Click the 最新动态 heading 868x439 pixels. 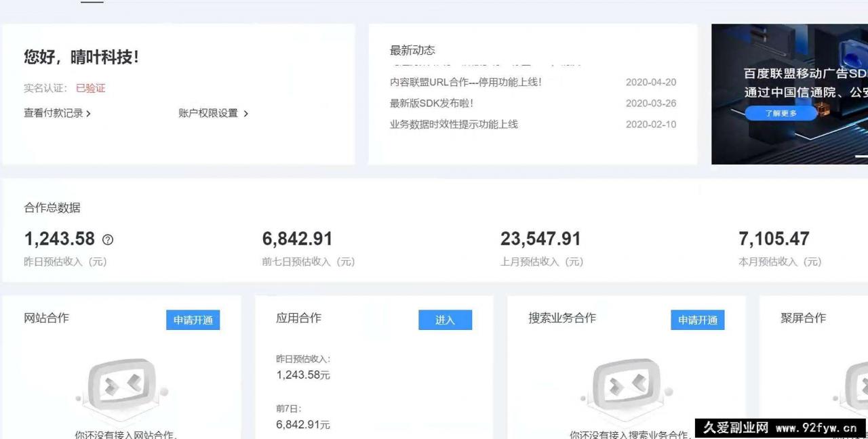coord(412,50)
